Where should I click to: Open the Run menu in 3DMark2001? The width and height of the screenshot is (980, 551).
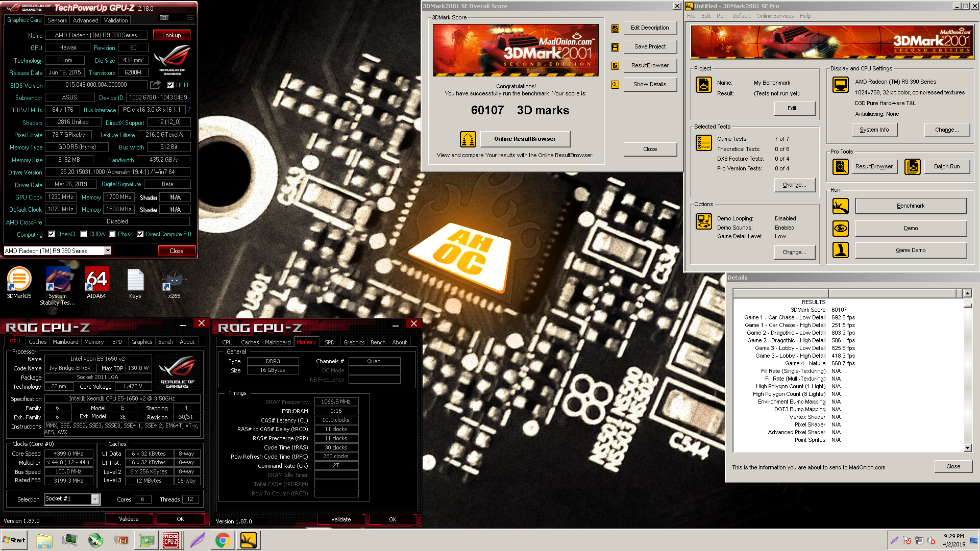click(721, 16)
